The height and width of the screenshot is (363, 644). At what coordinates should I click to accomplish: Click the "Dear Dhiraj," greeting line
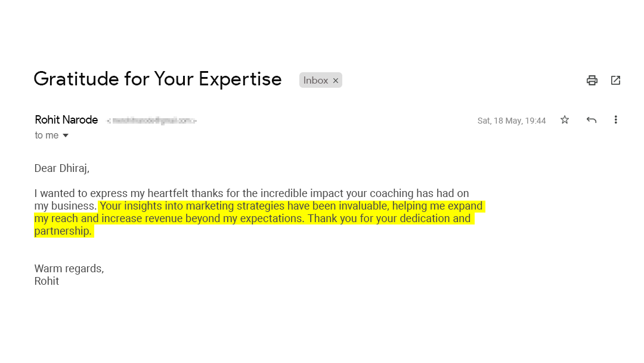pos(61,168)
